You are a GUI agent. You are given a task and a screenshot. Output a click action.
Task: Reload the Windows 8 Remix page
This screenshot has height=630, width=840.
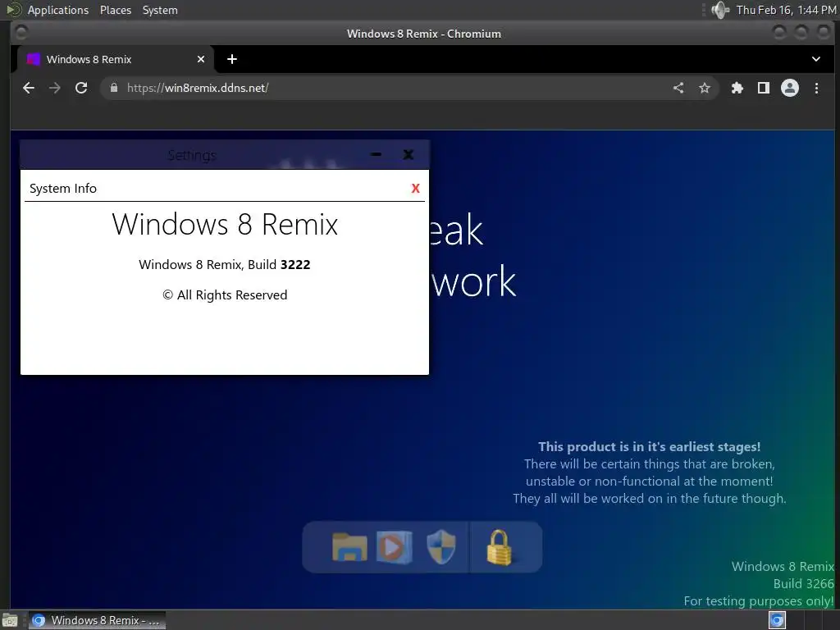click(x=81, y=88)
